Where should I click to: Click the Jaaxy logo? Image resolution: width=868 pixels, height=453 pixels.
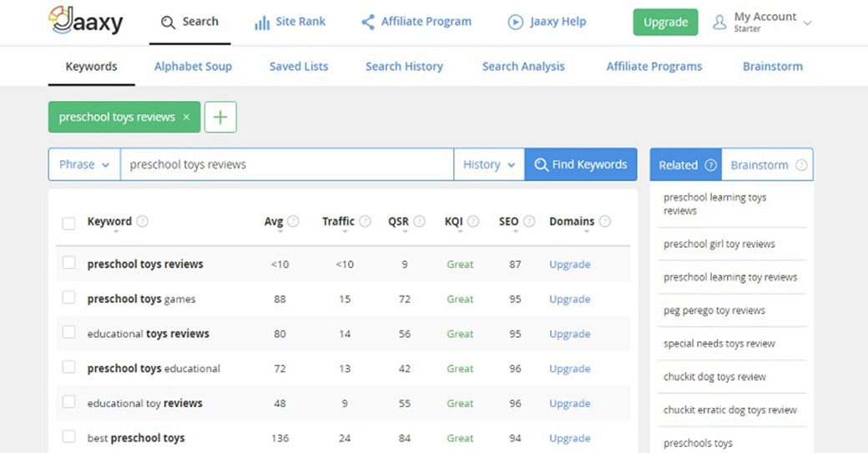pos(85,21)
